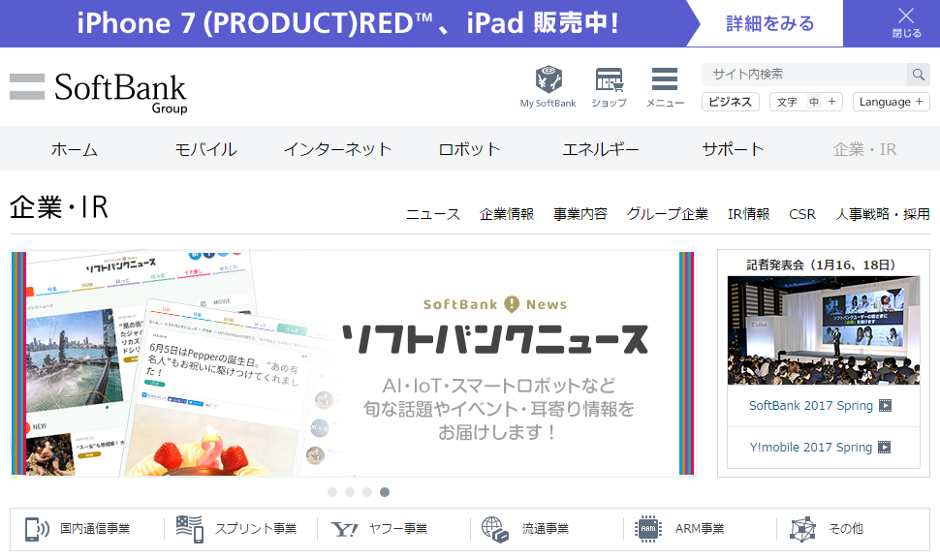Viewport: 940px width, 560px height.
Task: Increase text size with the plus
Action: tap(832, 102)
